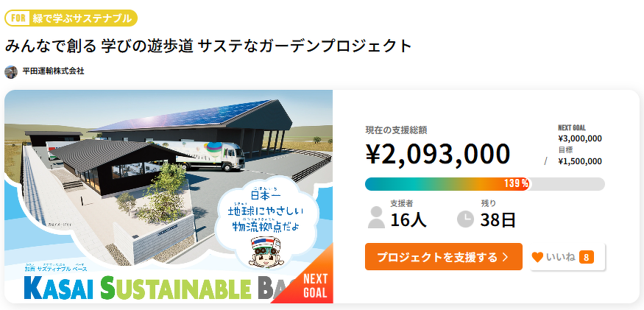Click the 平田運輸株式会社 profile avatar
644x310 pixels.
(x=11, y=71)
